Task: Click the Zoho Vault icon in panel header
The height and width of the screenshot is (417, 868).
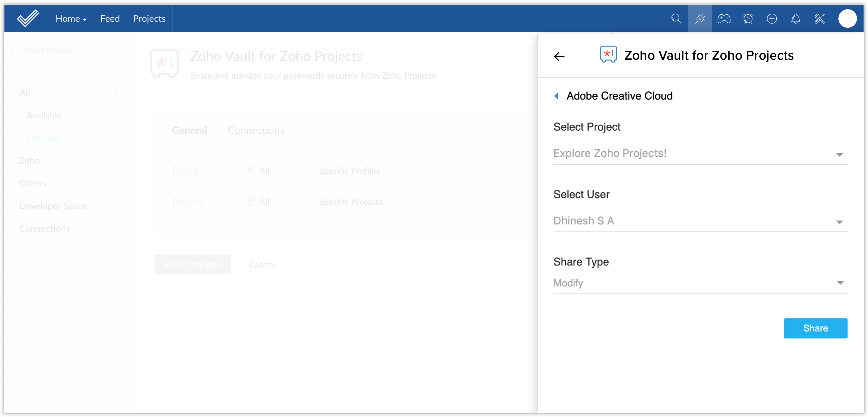Action: coord(608,55)
